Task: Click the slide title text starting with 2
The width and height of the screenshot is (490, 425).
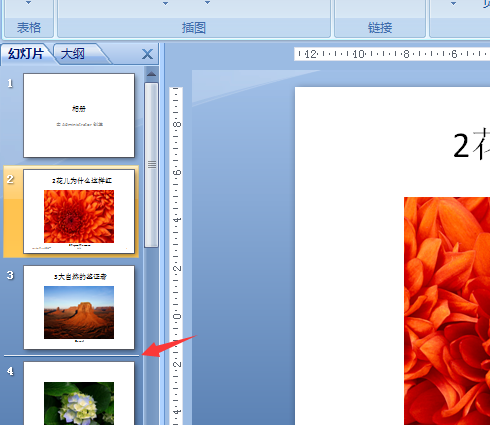Action: (x=471, y=144)
